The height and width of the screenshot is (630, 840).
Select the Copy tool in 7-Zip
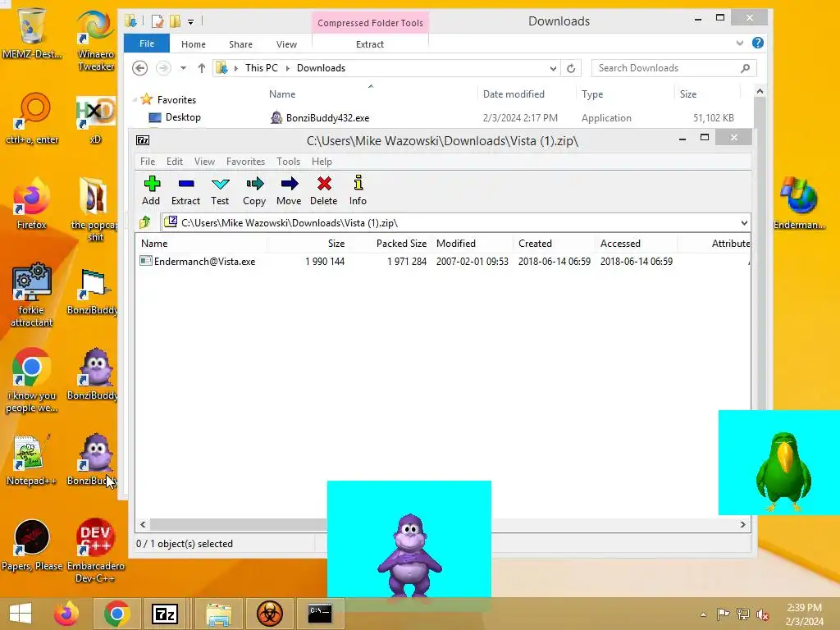click(x=254, y=190)
